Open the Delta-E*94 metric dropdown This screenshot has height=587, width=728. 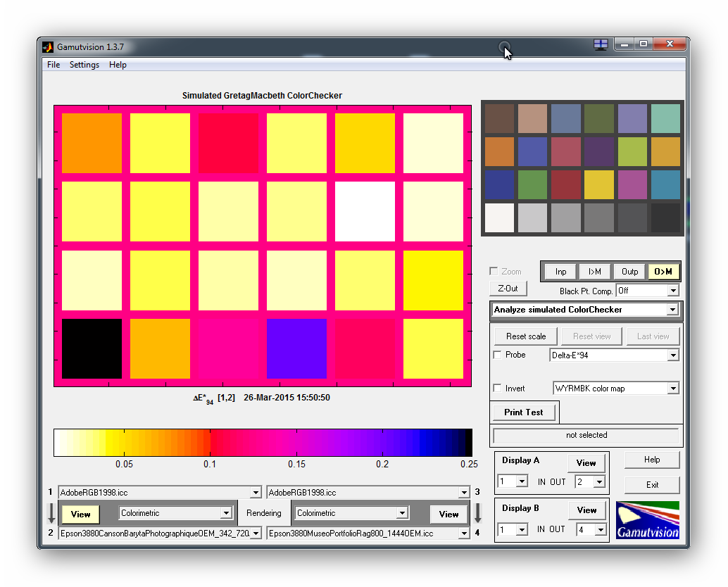point(615,355)
